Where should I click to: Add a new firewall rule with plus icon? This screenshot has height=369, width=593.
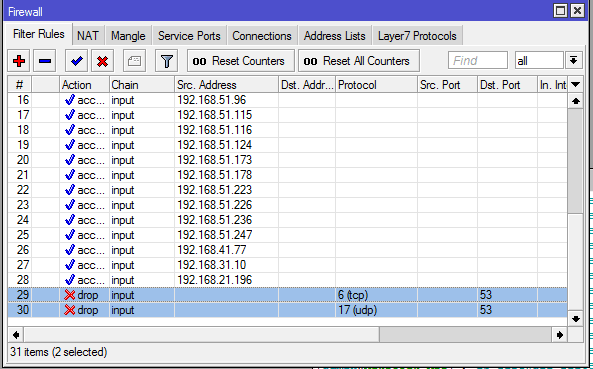19,61
